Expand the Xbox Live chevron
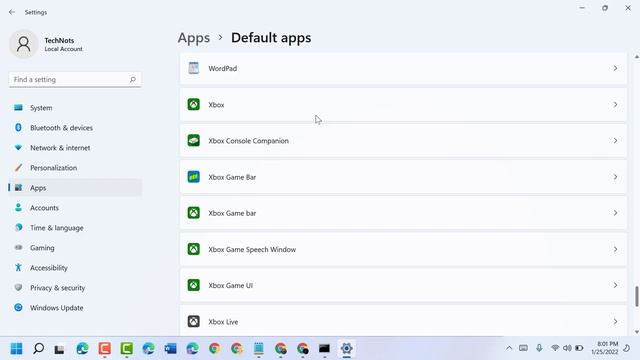Screen dimensions: 640x360 [615, 321]
